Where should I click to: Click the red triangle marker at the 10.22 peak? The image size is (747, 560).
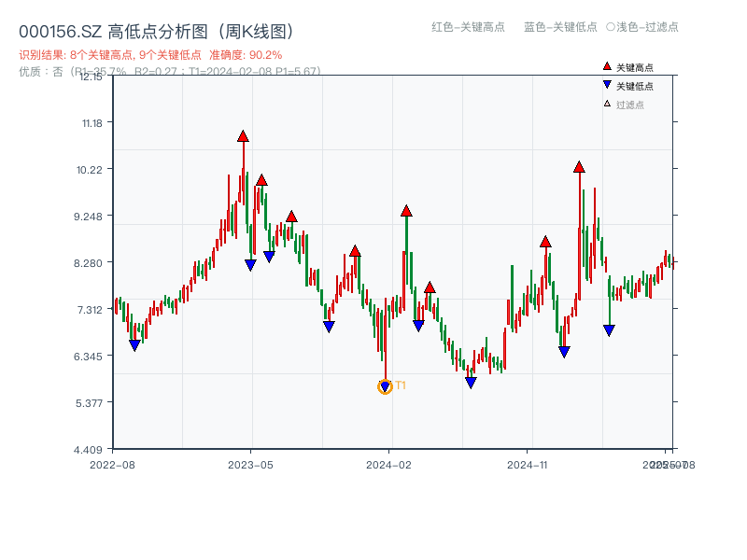tap(577, 169)
